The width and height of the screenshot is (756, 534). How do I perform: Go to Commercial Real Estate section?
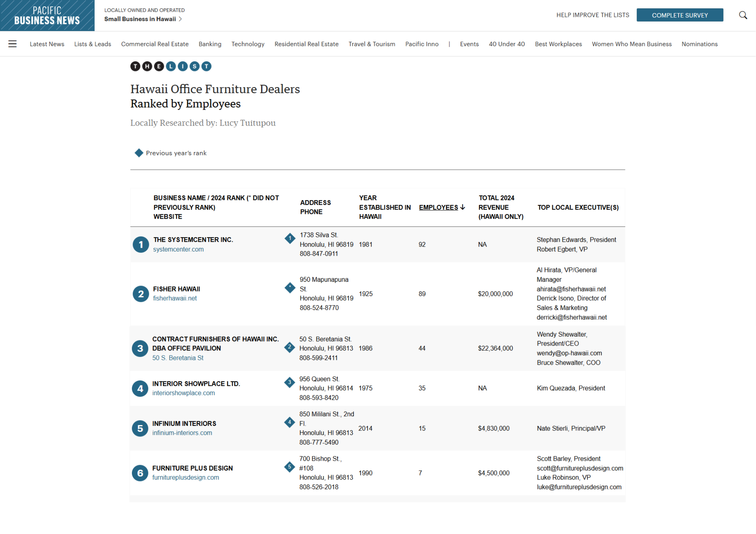155,44
